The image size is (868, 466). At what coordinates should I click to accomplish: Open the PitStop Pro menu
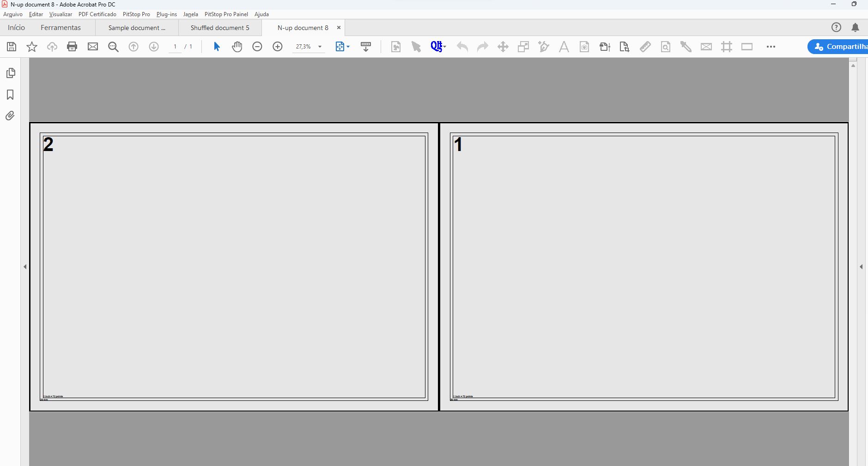pos(136,14)
